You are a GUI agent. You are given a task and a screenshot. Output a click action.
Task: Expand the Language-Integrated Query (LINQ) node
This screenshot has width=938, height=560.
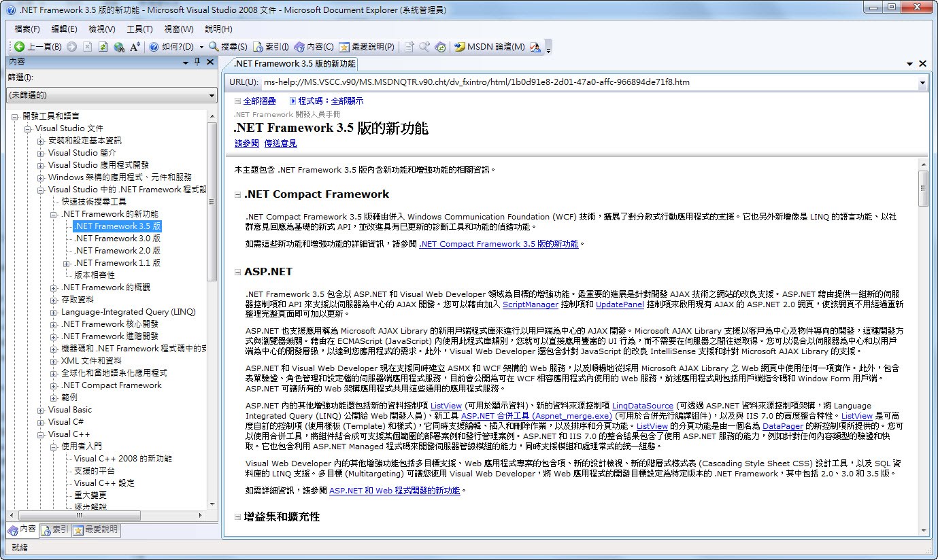(54, 312)
